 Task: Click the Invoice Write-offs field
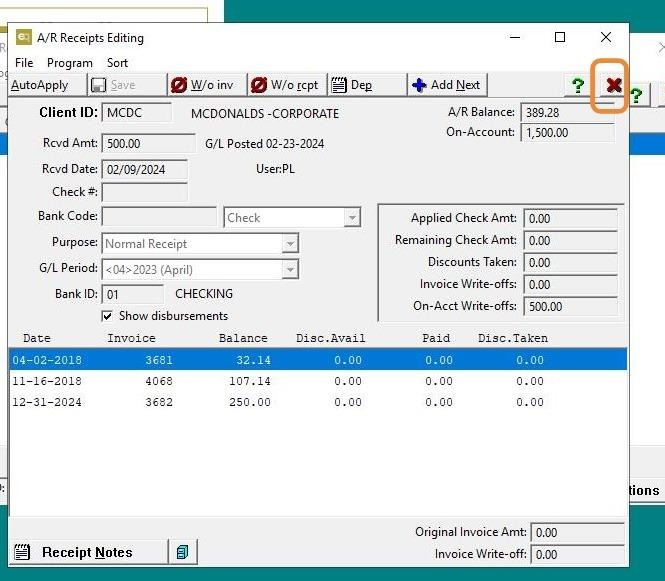click(570, 285)
